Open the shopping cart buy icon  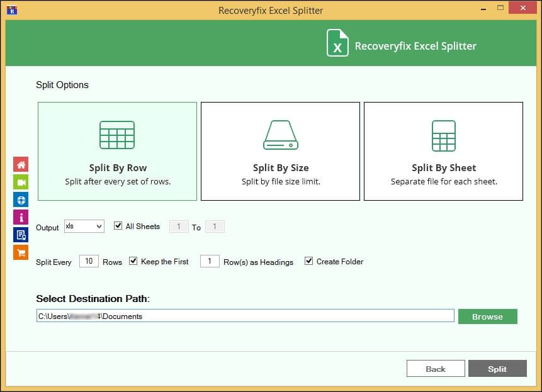click(21, 252)
